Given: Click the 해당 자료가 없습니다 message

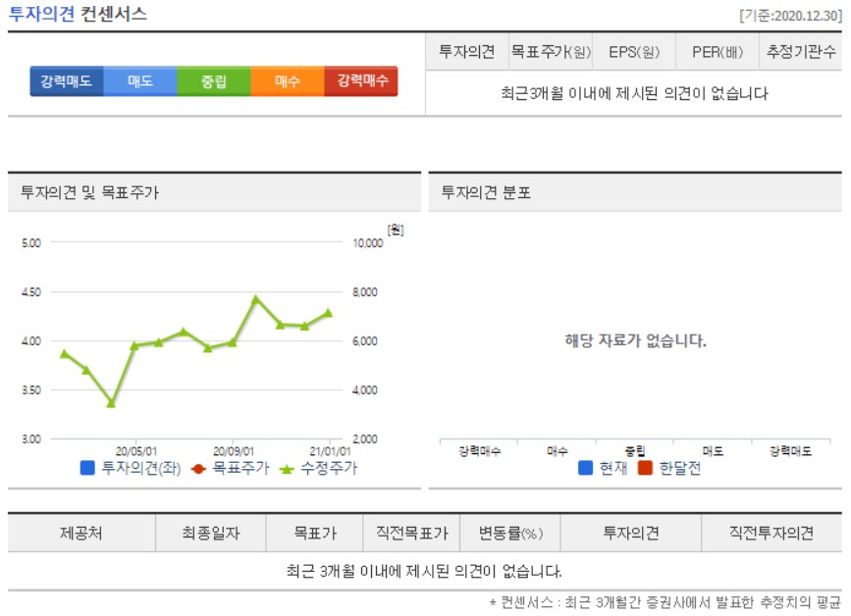Looking at the screenshot, I should click(635, 340).
